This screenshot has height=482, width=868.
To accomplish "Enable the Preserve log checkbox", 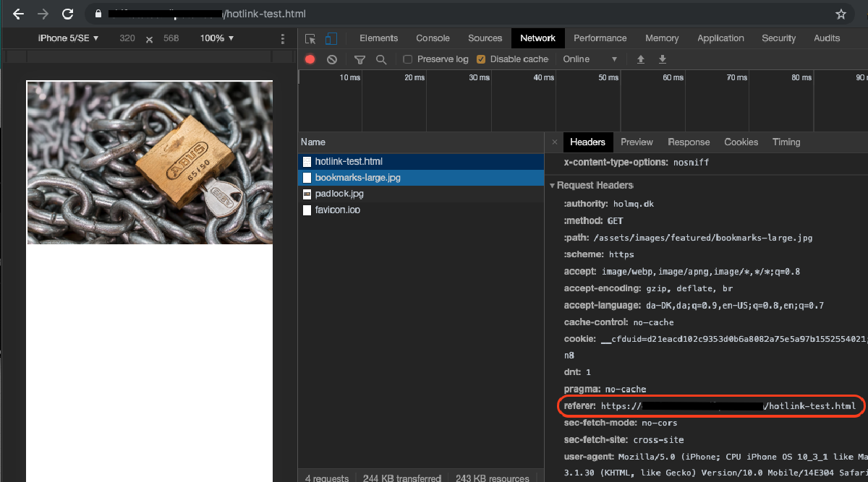I will 407,59.
